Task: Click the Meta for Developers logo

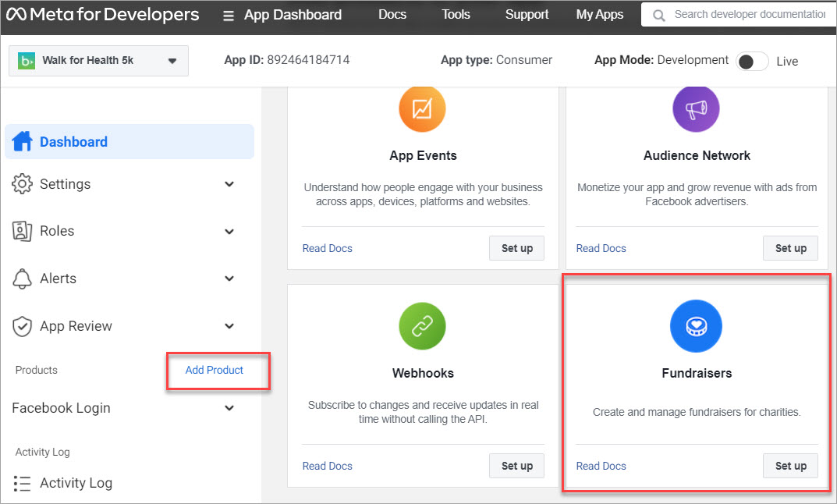Action: click(x=102, y=14)
